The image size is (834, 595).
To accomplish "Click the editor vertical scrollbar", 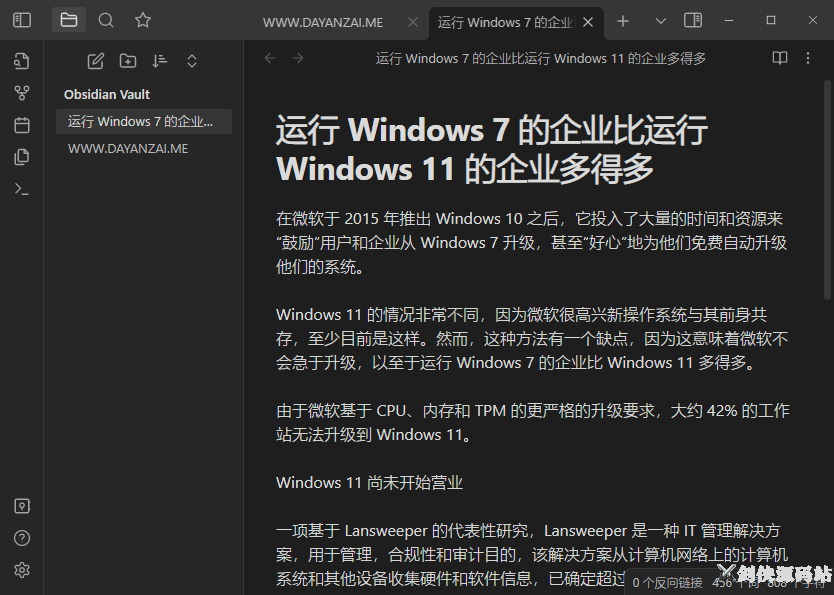I will (x=827, y=190).
